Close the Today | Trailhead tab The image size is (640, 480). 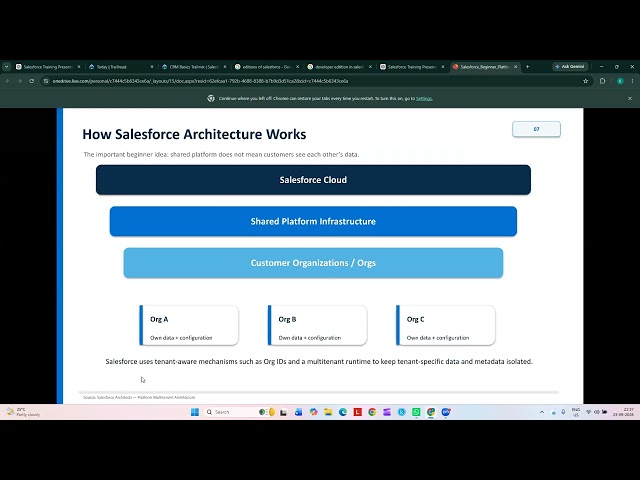coord(152,67)
